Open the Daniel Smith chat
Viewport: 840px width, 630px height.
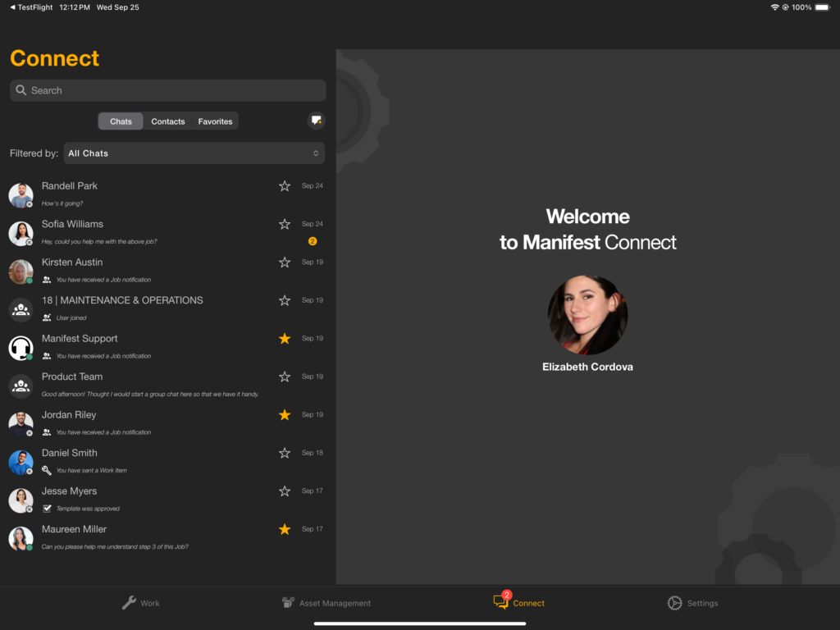pyautogui.click(x=166, y=461)
